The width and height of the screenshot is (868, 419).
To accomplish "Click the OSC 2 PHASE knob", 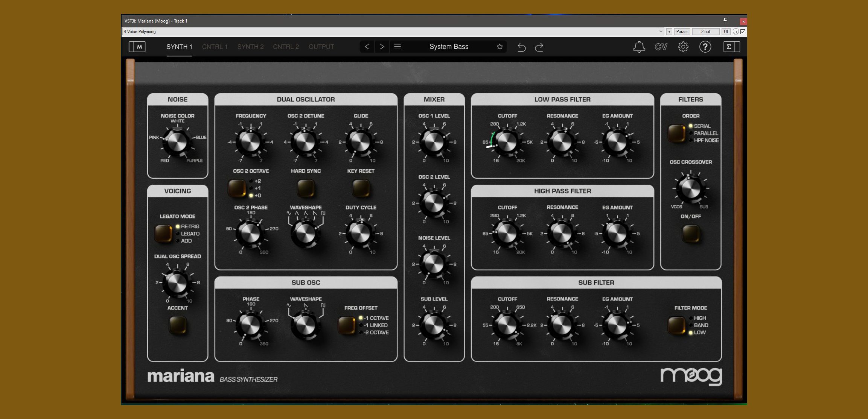I will pos(250,234).
